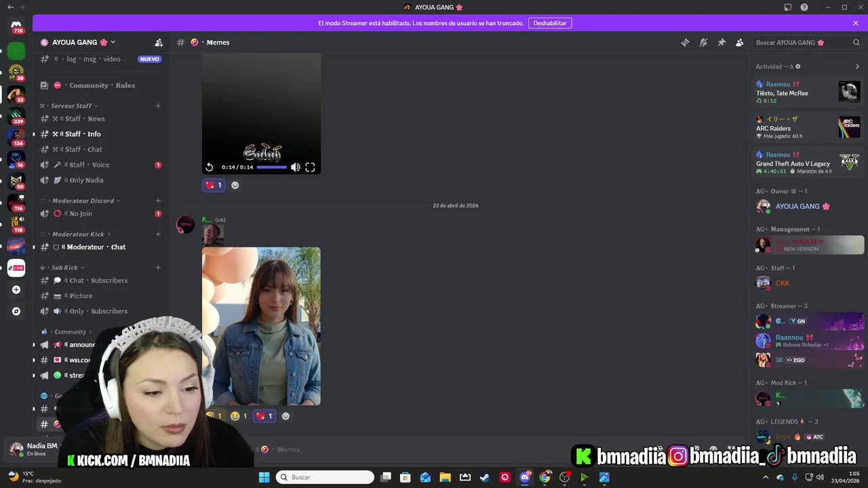Open pinned messages icon
The height and width of the screenshot is (488, 868).
pyautogui.click(x=722, y=42)
